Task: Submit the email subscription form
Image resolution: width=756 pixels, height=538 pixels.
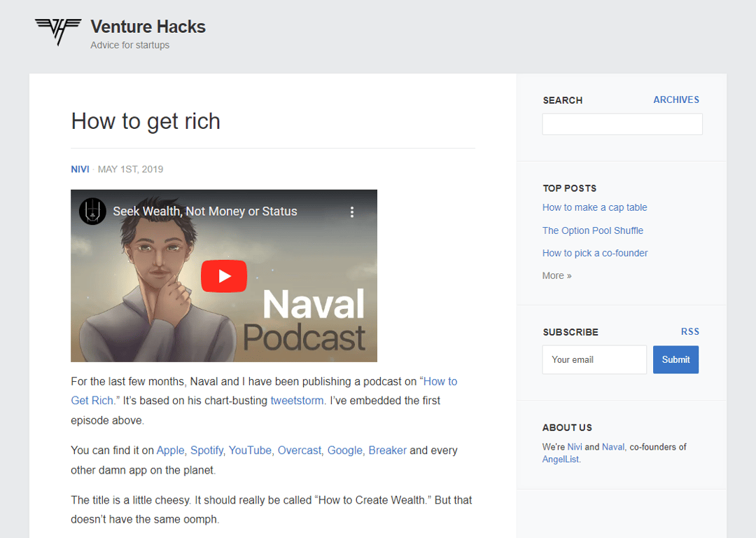Action: [675, 359]
